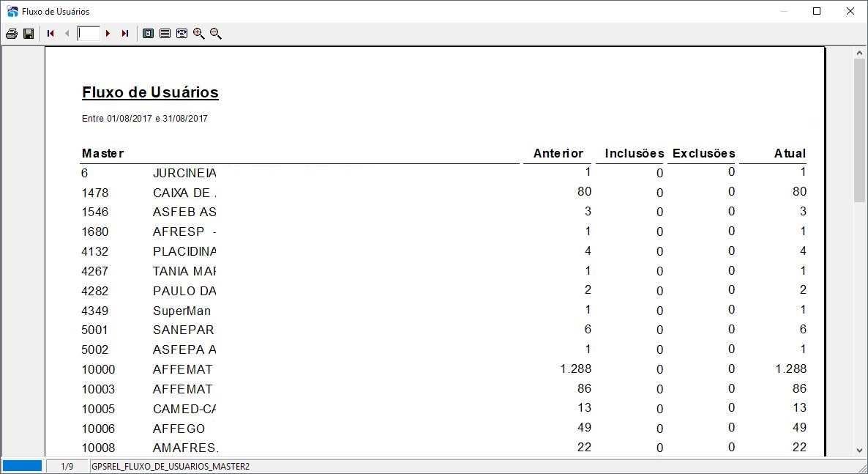Viewport: 868px width, 474px height.
Task: Click the 1/9 page indicator in status bar
Action: pyautogui.click(x=67, y=467)
